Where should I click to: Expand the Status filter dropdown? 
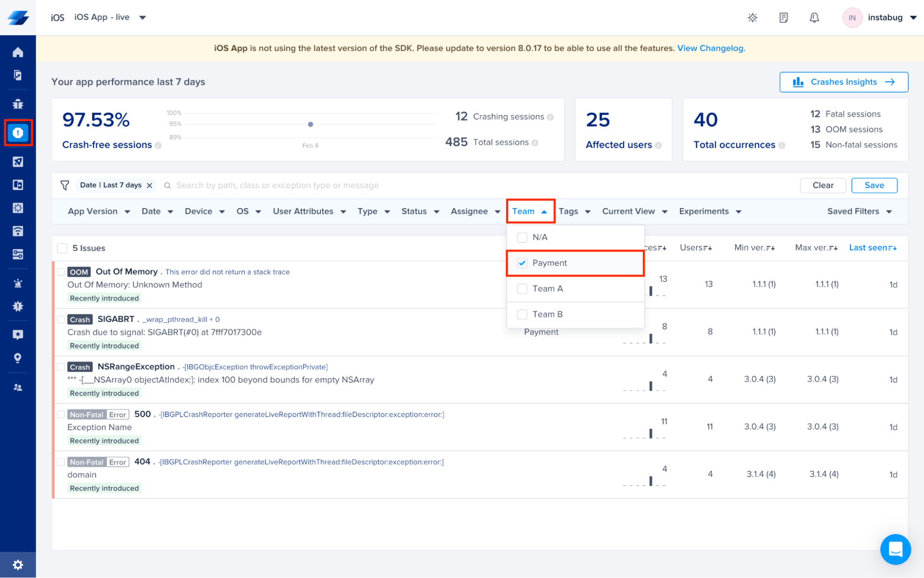420,211
